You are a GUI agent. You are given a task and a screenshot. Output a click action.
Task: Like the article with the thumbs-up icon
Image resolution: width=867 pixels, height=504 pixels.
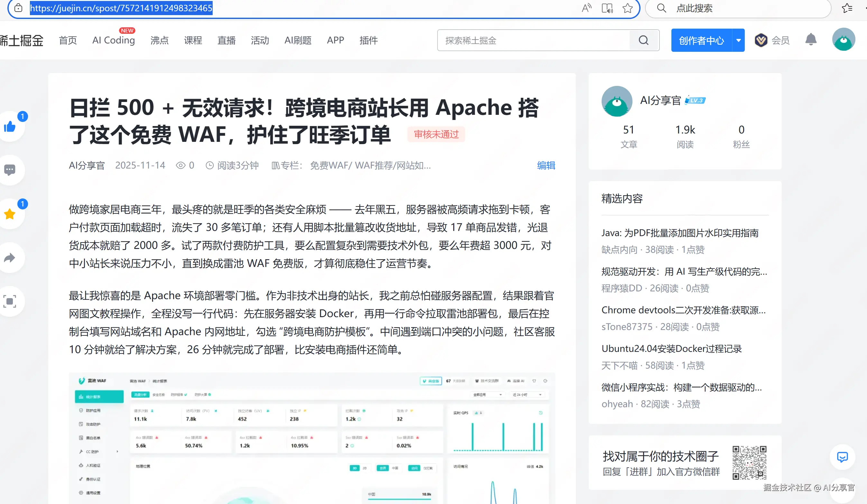(x=10, y=126)
